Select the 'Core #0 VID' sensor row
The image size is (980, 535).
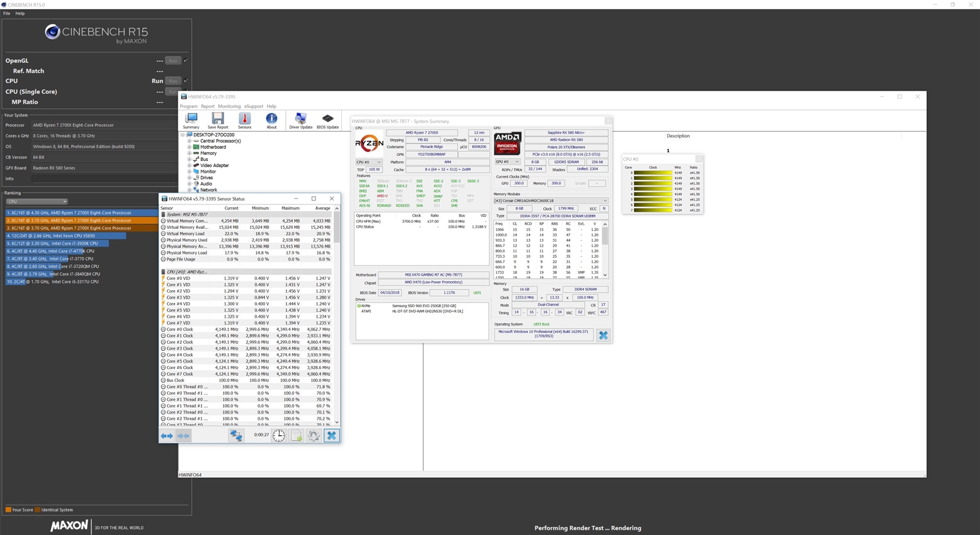246,278
